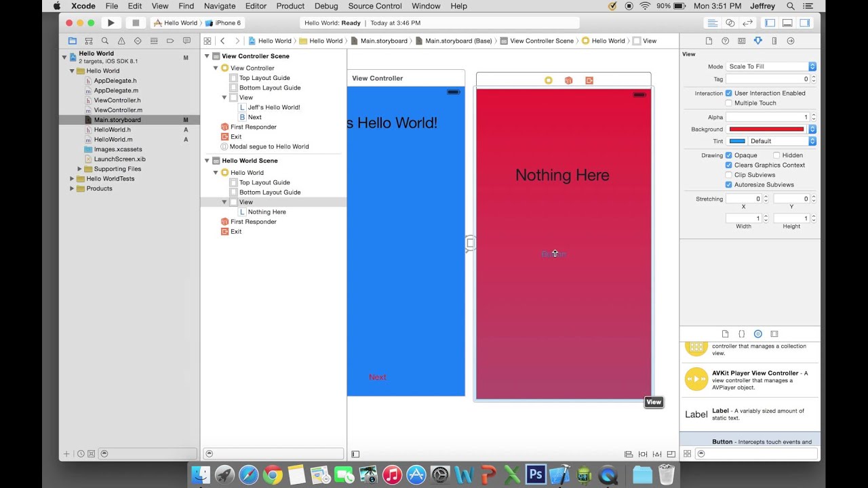
Task: Hide the Navigator pane
Action: (770, 23)
